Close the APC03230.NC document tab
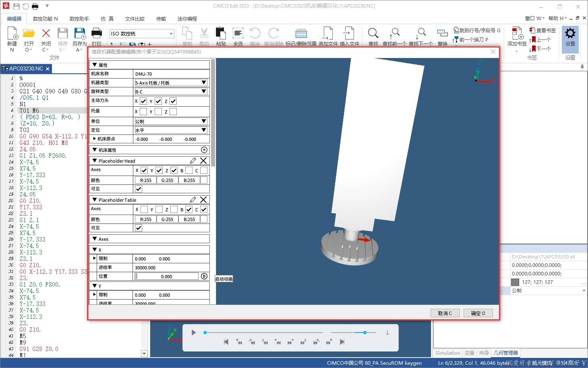Image resolution: width=588 pixels, height=368 pixels. pos(48,69)
